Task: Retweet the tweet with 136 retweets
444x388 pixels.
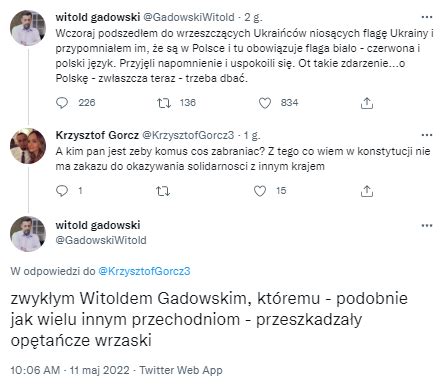Action: pos(164,103)
